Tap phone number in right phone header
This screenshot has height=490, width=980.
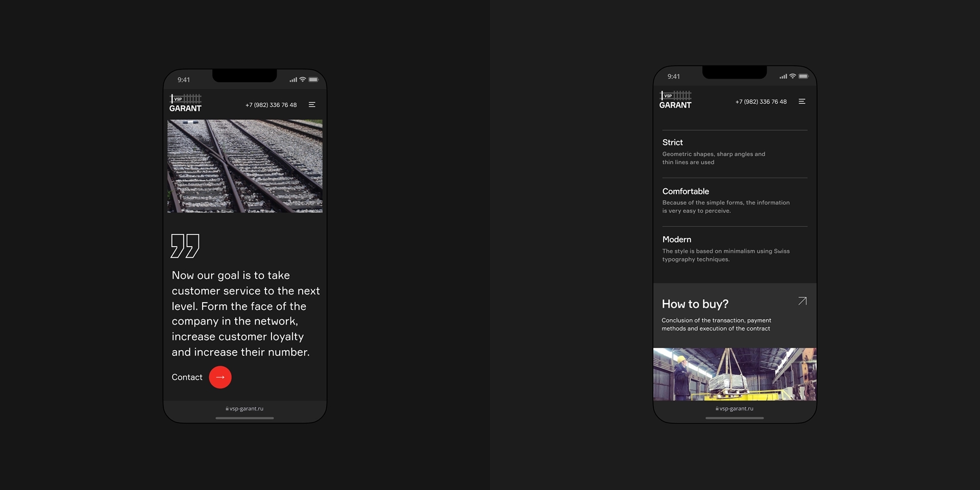click(761, 102)
